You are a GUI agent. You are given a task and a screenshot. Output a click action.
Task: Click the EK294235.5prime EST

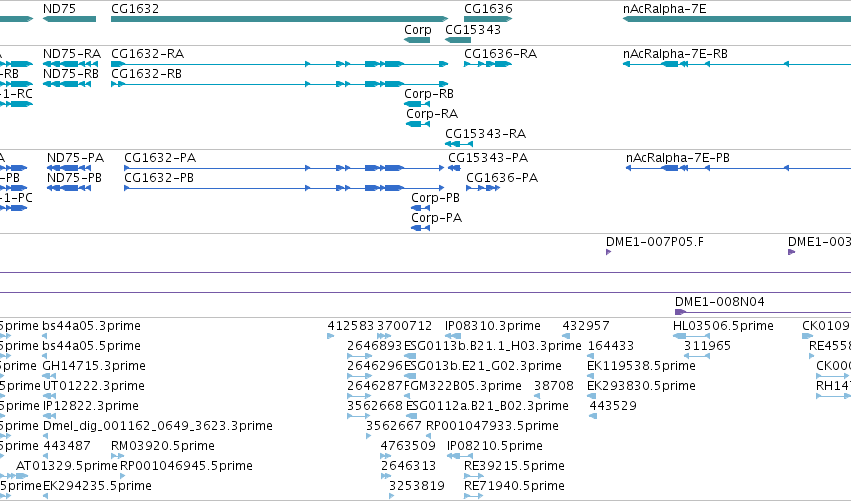(x=45, y=496)
